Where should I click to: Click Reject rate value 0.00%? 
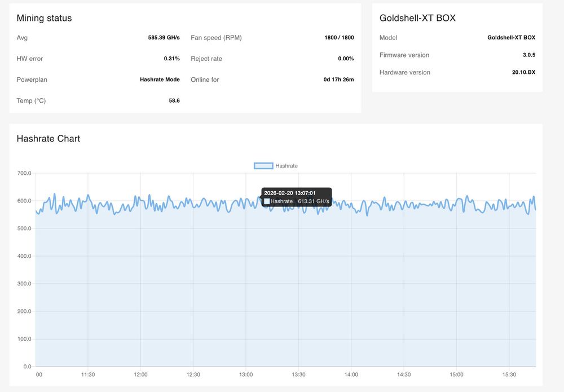346,58
